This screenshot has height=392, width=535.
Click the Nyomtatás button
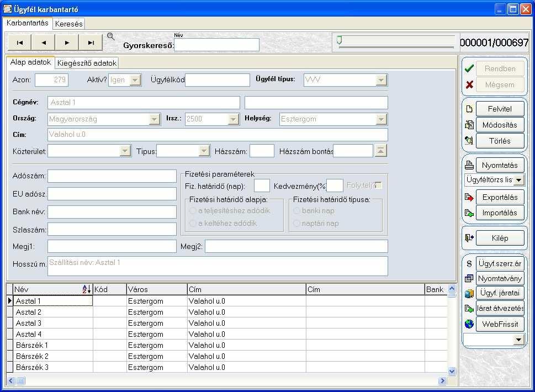[x=500, y=165]
